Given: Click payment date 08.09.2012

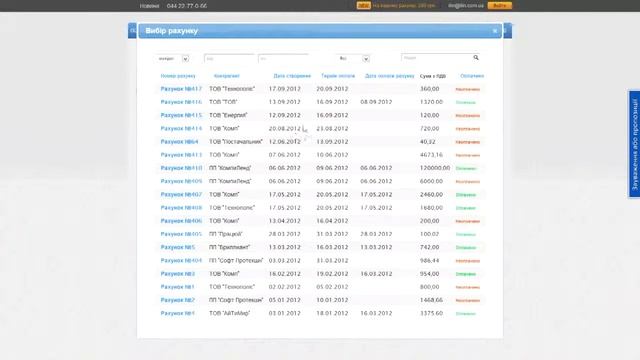Looking at the screenshot, I should point(376,102).
